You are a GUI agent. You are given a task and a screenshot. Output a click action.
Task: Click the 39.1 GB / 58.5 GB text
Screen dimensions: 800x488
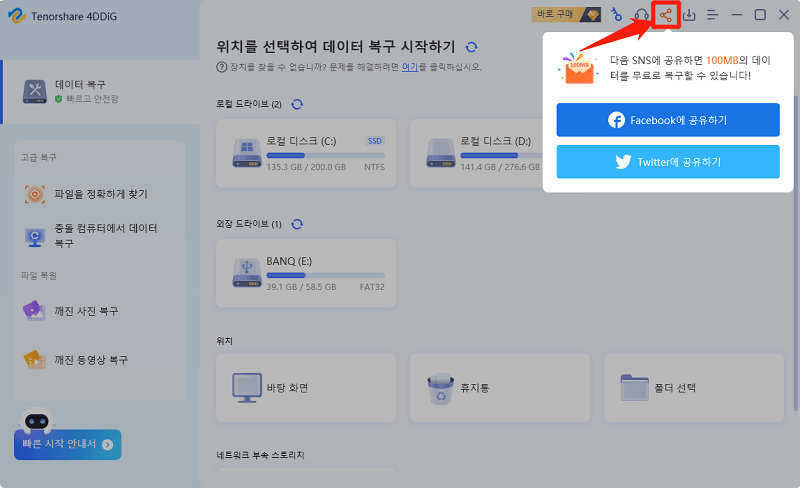[301, 287]
